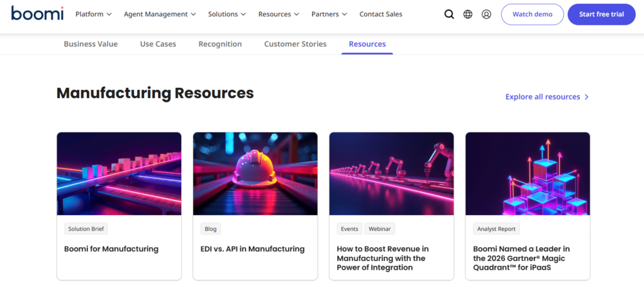Viewport: 644px width, 303px height.
Task: Open the Gartner Magic Quadrant for iPaaS report
Action: [521, 258]
